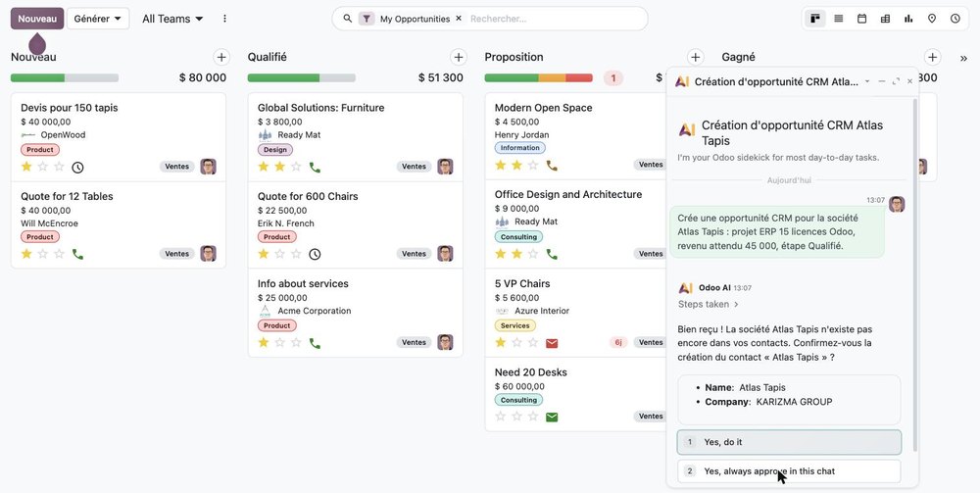Minimize the AI chat window
Image resolution: width=980 pixels, height=493 pixels.
click(882, 82)
